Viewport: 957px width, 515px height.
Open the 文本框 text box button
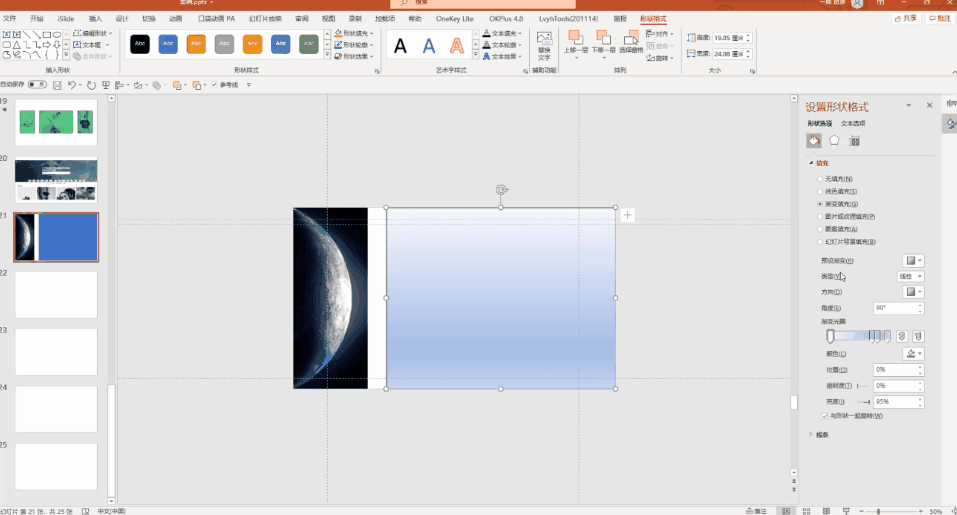tap(92, 45)
